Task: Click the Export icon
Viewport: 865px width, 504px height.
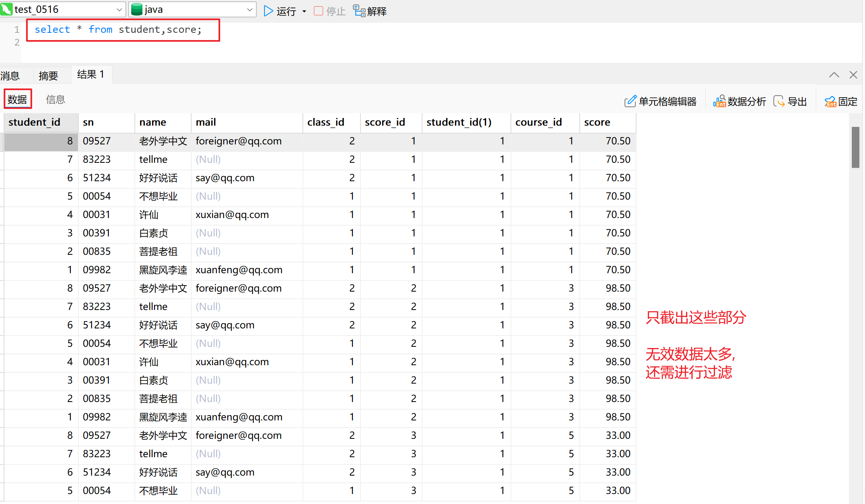Action: pyautogui.click(x=779, y=101)
